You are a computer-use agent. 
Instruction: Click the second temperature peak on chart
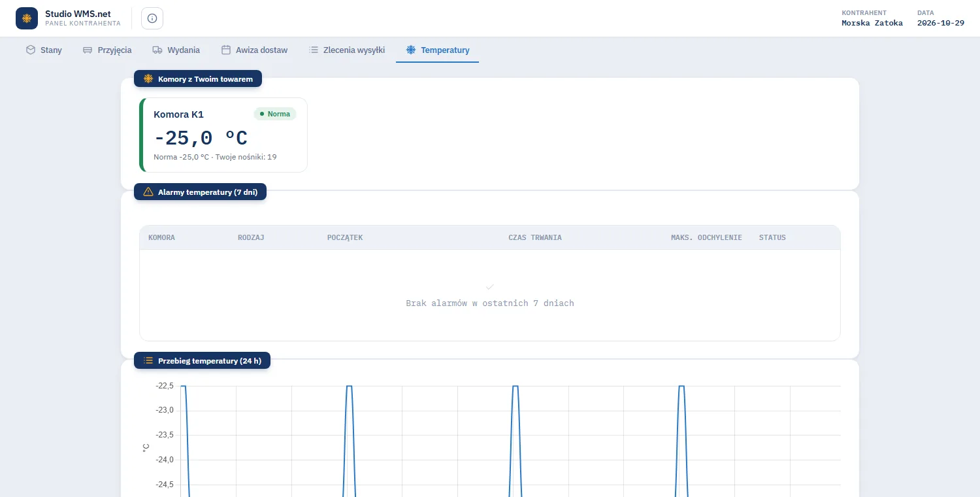click(350, 386)
